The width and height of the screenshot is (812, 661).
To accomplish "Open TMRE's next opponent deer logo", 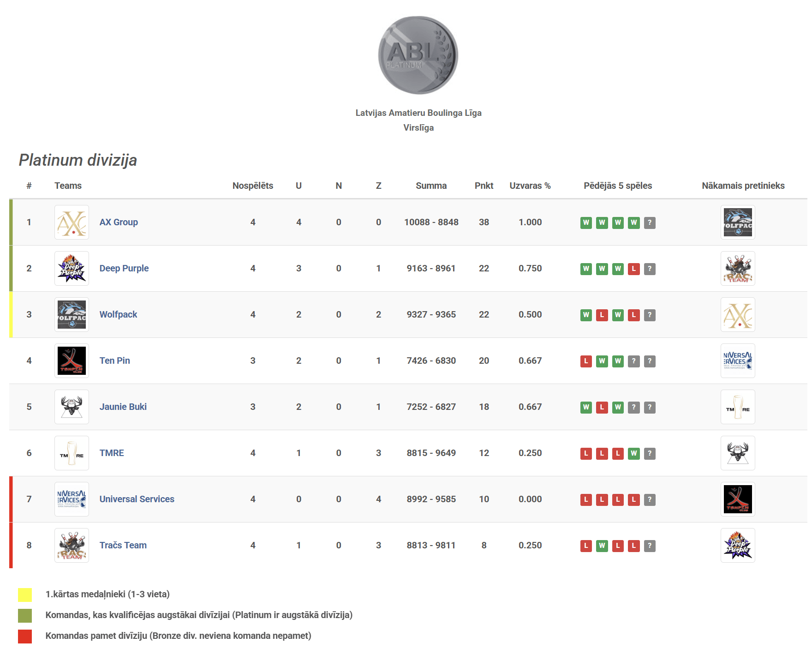I will 738,453.
